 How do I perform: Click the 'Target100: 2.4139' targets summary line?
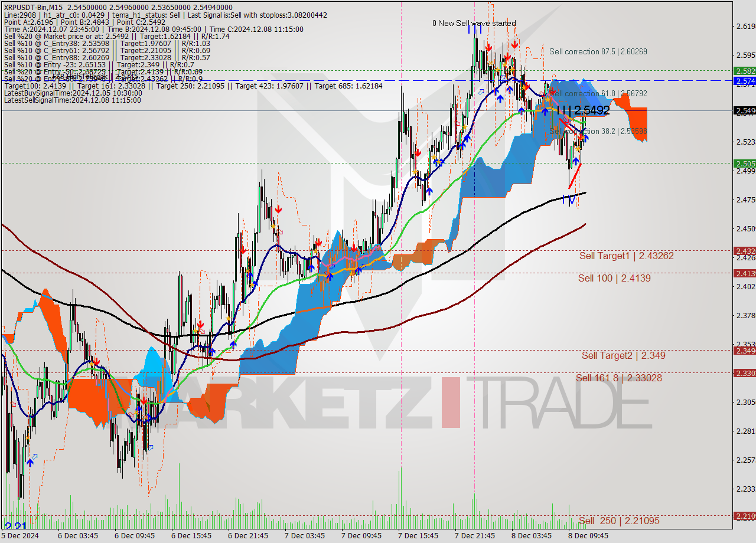[x=193, y=86]
